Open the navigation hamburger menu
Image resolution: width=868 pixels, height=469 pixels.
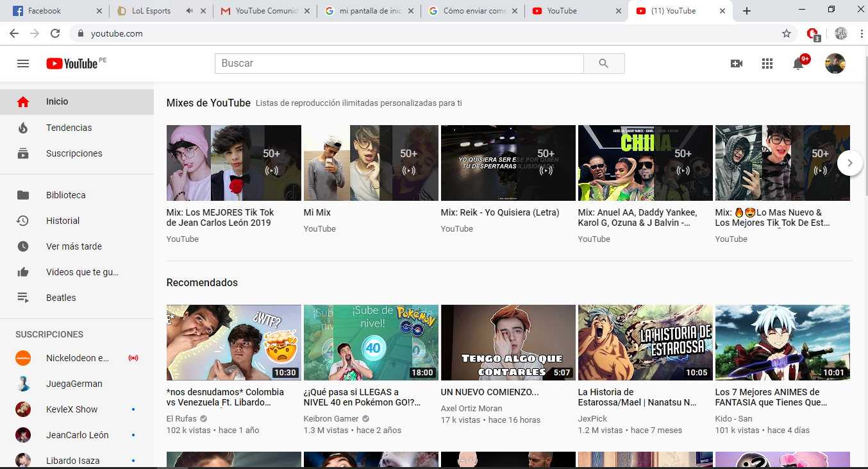tap(23, 63)
